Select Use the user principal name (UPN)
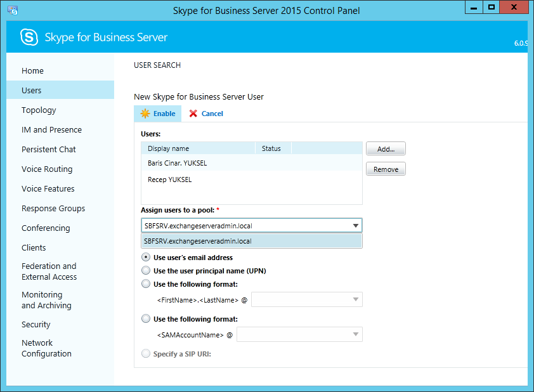 pyautogui.click(x=146, y=270)
